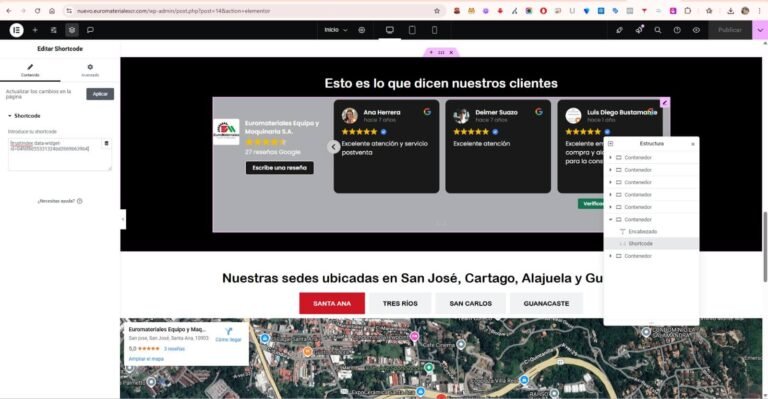
Task: Open the Elementor logo menu
Action: pyautogui.click(x=16, y=30)
